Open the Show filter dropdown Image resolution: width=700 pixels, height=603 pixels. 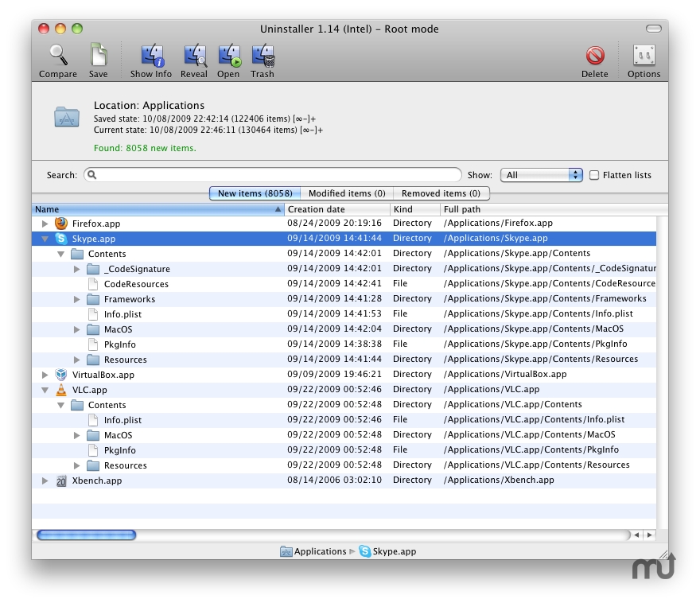542,175
